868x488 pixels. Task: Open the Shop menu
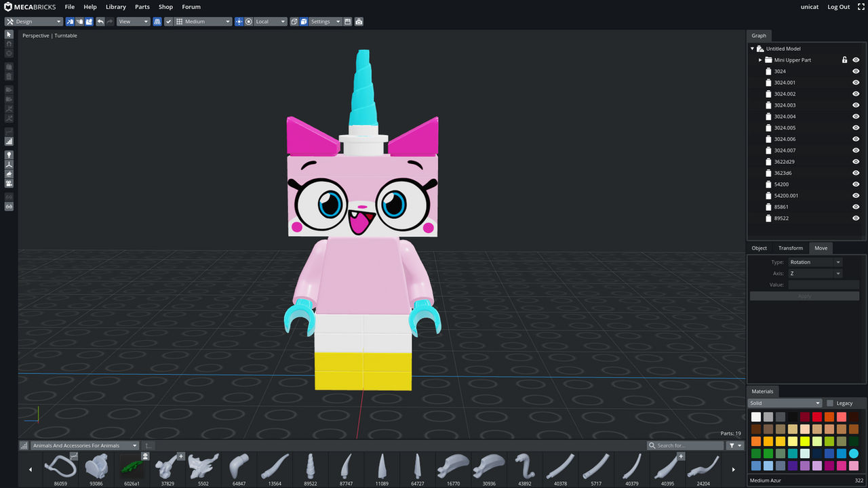click(x=165, y=7)
